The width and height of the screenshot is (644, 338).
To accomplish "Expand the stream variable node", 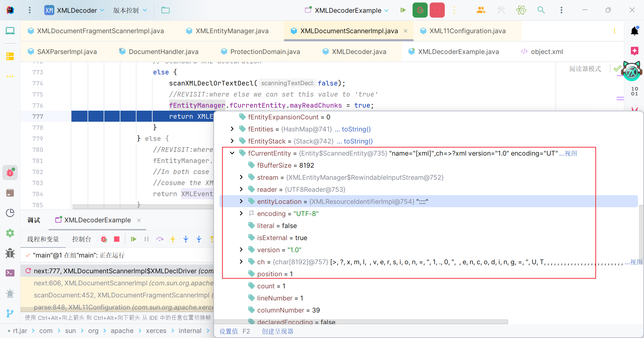I will click(241, 177).
